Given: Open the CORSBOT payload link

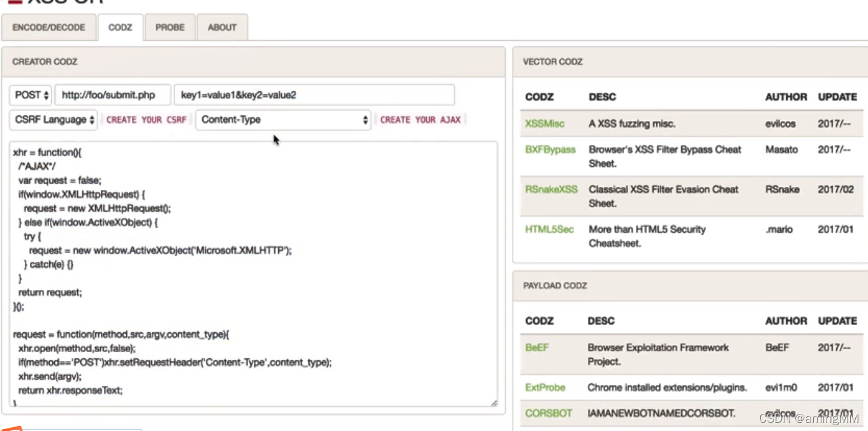Looking at the screenshot, I should (548, 413).
